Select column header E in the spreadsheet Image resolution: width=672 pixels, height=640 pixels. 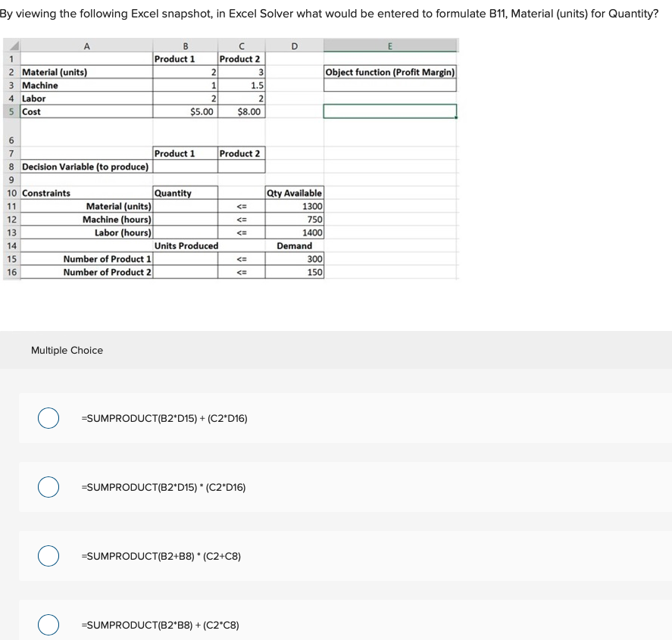(x=391, y=46)
